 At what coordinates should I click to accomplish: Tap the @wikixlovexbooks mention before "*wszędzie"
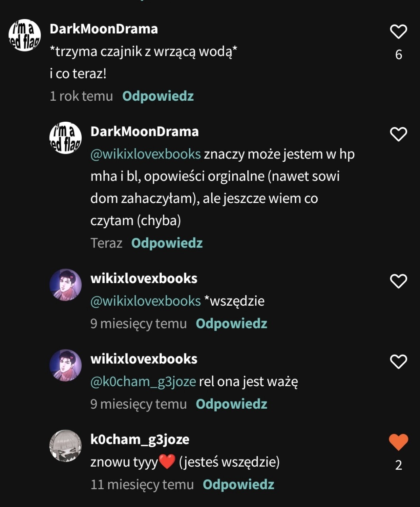click(x=145, y=301)
